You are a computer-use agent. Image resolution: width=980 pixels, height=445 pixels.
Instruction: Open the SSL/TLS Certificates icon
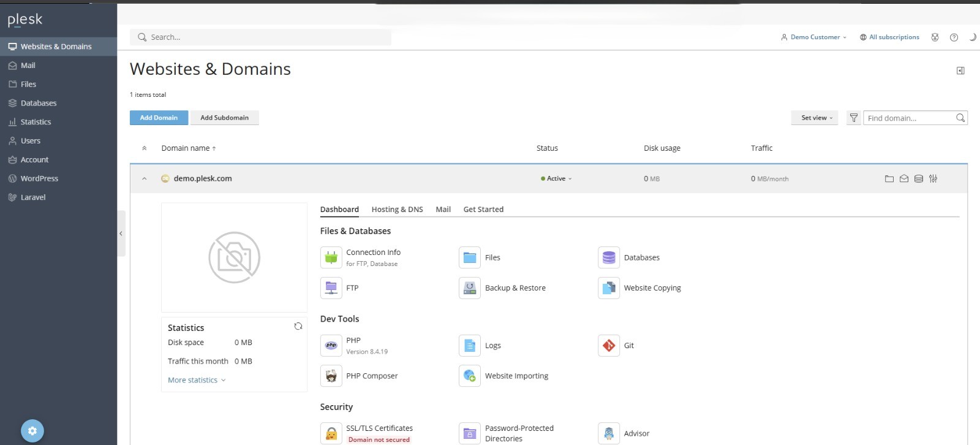point(331,433)
